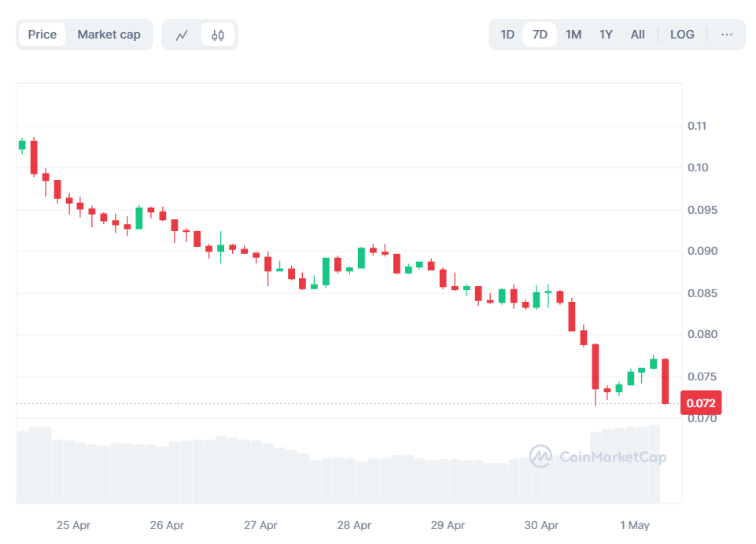Click the 30 Apr date label

click(x=541, y=525)
